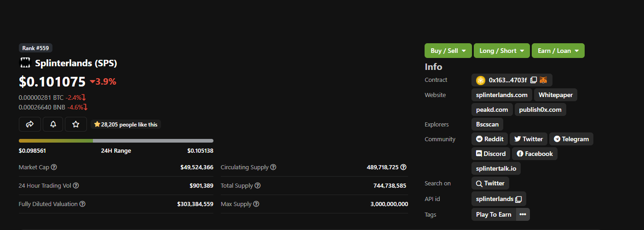Screen dimensions: 644x230
Task: Click info icon beside 489,718,725 value
Action: coord(403,167)
